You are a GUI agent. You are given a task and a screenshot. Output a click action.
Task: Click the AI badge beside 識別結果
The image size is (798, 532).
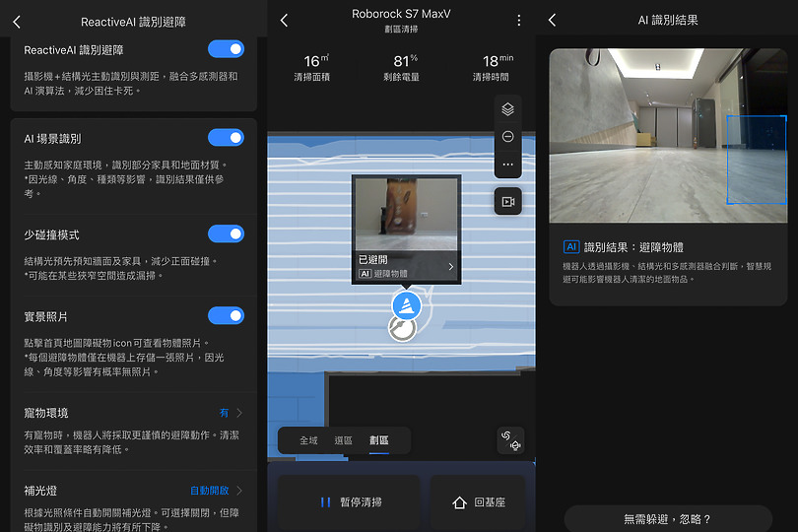tap(571, 247)
